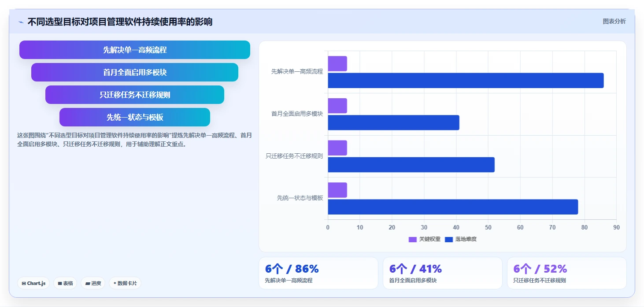Viewport: 644px width, 307px height.
Task: Click the x-axis tick 0
Action: pos(328,227)
